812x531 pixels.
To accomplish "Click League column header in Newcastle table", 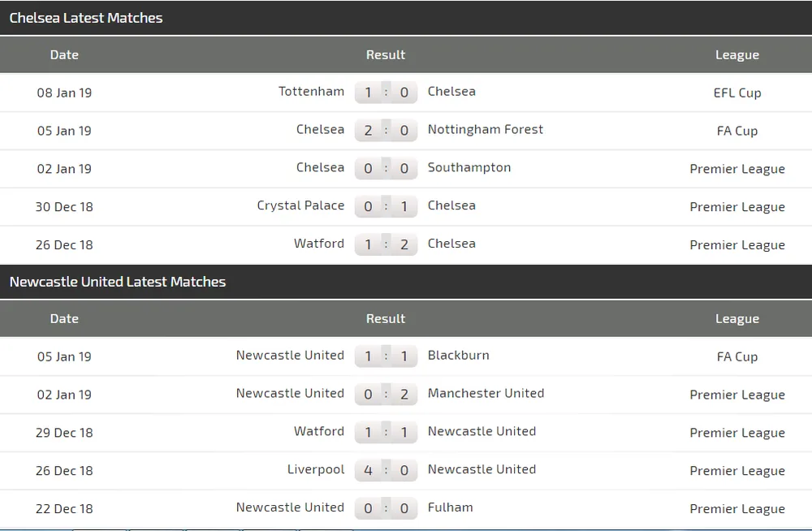I will coord(737,319).
